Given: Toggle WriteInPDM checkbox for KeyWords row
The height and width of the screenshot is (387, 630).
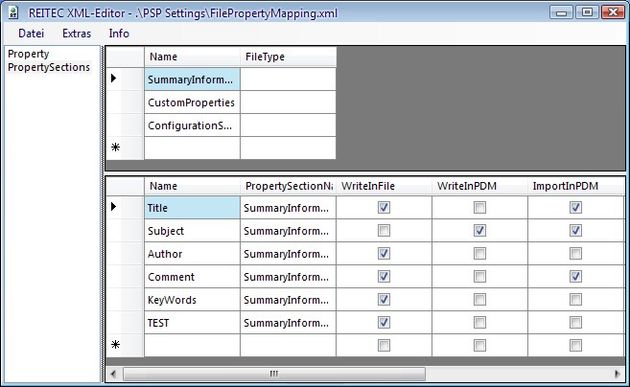Looking at the screenshot, I should click(x=479, y=299).
